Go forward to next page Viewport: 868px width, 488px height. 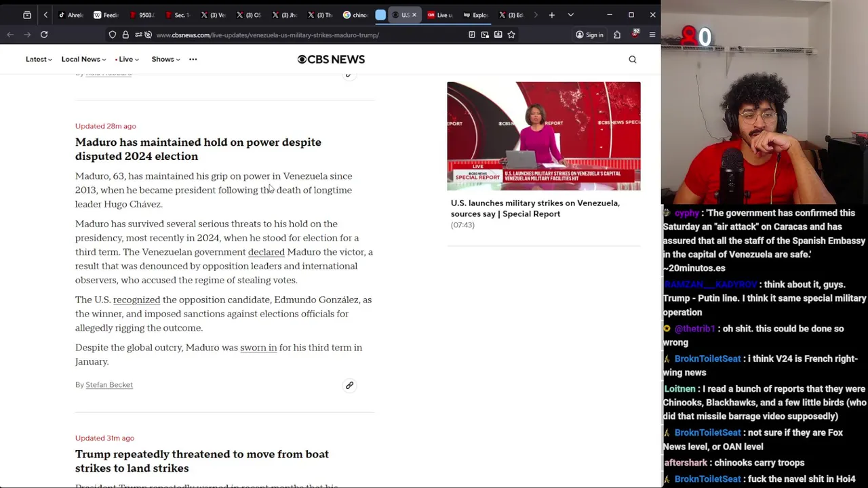[27, 35]
